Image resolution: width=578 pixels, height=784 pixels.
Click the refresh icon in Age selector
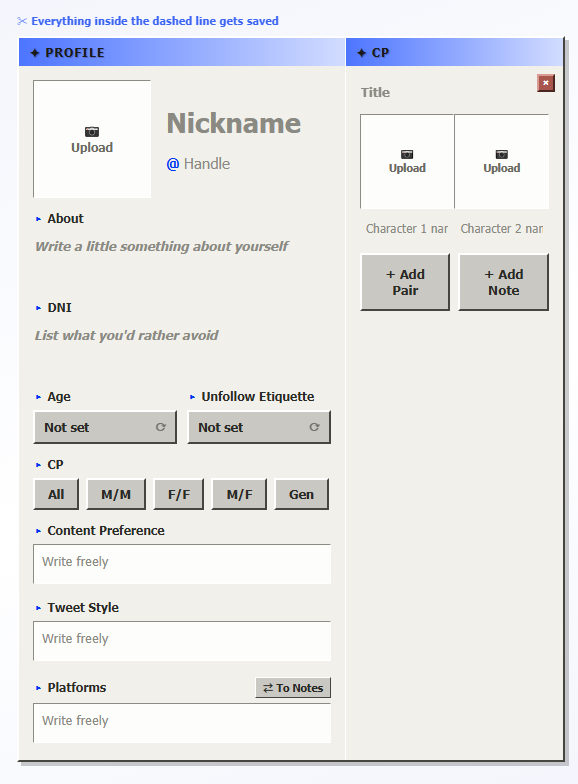pos(160,427)
